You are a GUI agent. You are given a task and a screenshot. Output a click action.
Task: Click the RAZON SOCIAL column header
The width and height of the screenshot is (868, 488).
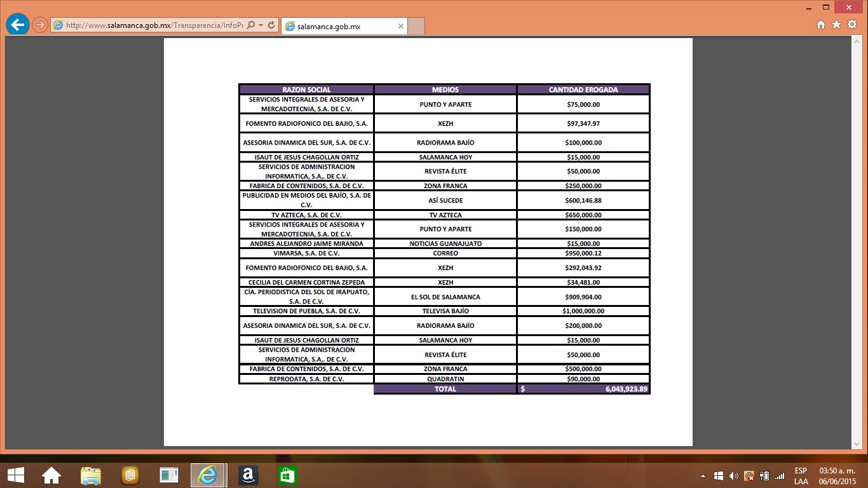(306, 90)
